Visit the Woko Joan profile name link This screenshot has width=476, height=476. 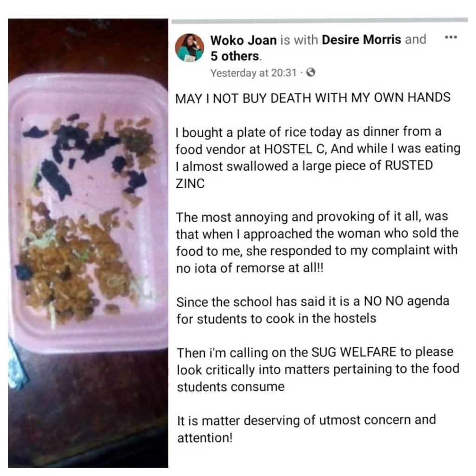click(244, 40)
